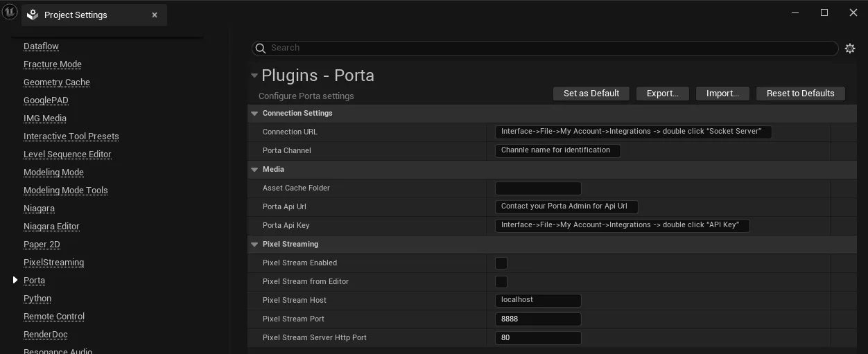Open Niagara Editor settings
The image size is (868, 354).
(51, 227)
